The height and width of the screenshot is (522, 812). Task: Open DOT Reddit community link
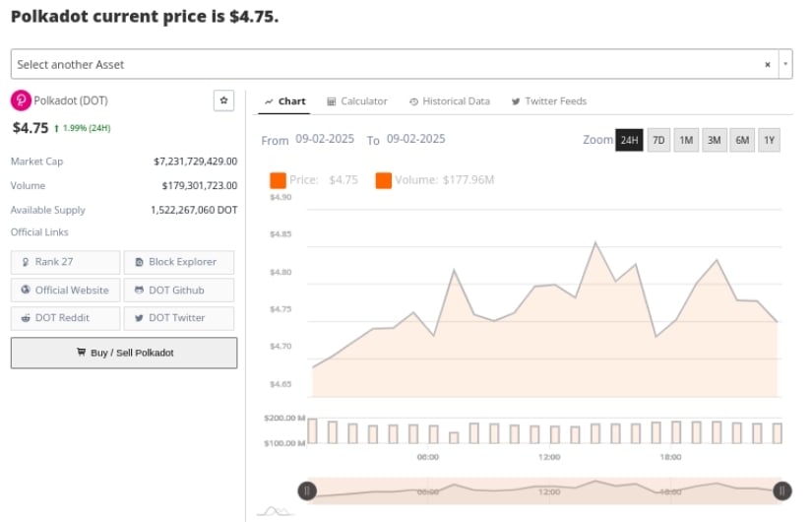point(65,318)
